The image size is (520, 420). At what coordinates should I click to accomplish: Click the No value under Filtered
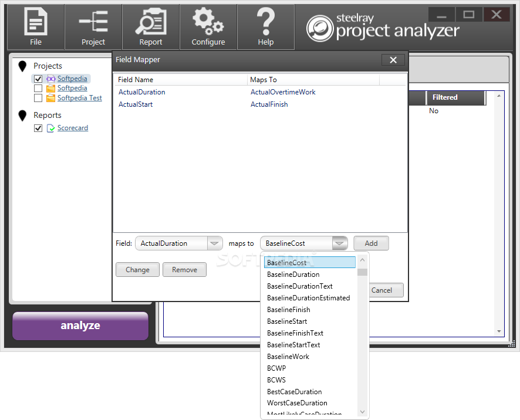point(434,111)
